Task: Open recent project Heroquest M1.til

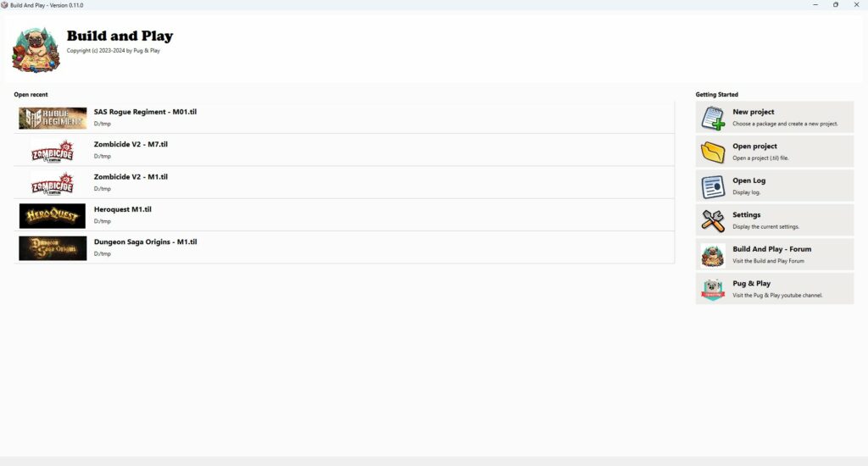Action: coord(344,215)
